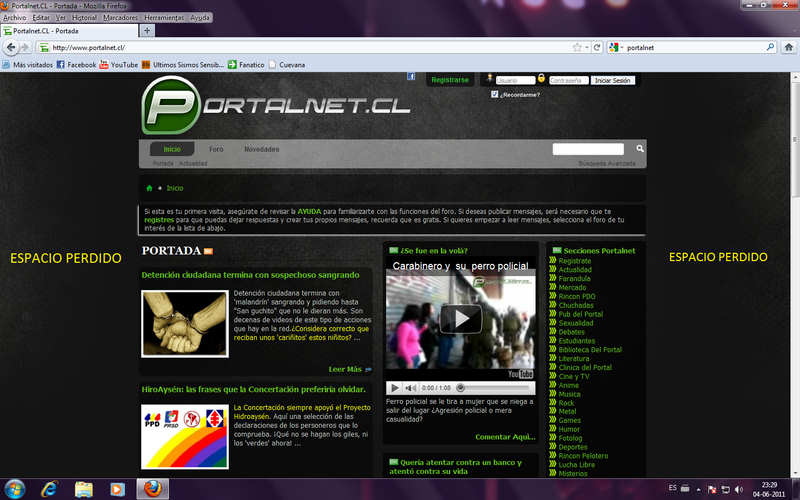Click the Registrarse button
Screen dimensions: 800x500
pos(449,80)
